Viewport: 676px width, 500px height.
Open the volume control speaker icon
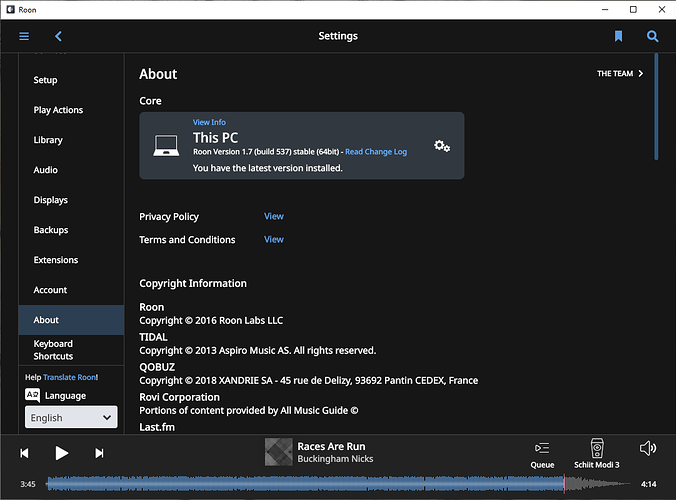[648, 448]
